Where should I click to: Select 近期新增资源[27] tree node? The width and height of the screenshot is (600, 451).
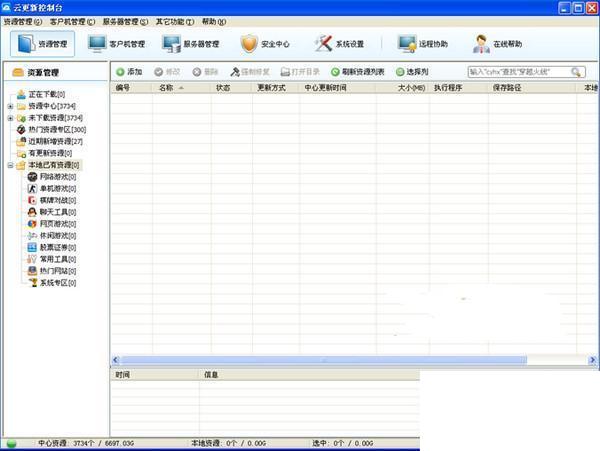[55, 142]
